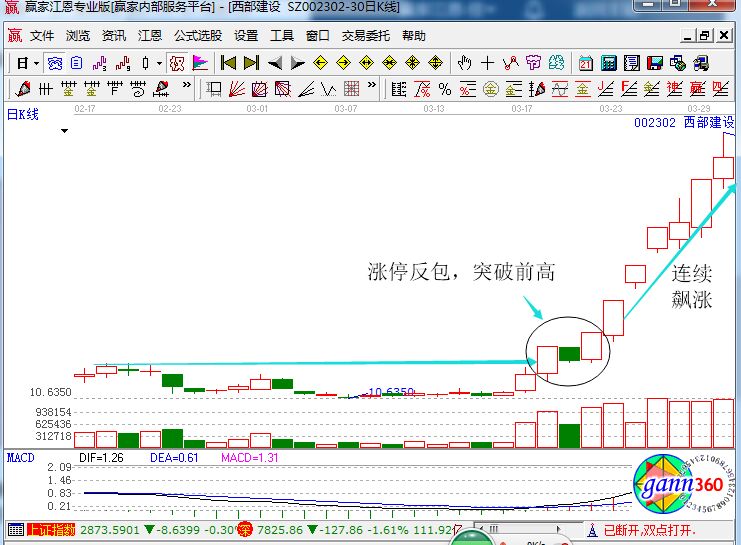Screen dimensions: 741x545
Task: Open the calculator tool icon
Action: click(608, 62)
